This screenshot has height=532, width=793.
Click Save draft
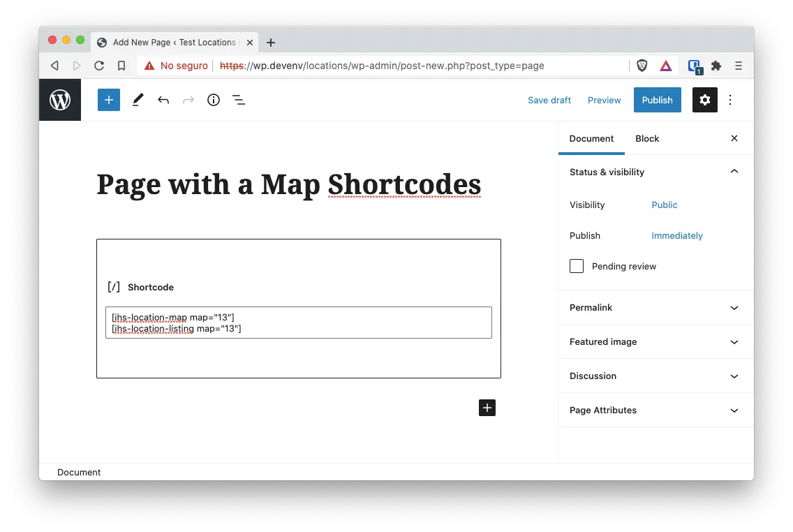(x=549, y=100)
